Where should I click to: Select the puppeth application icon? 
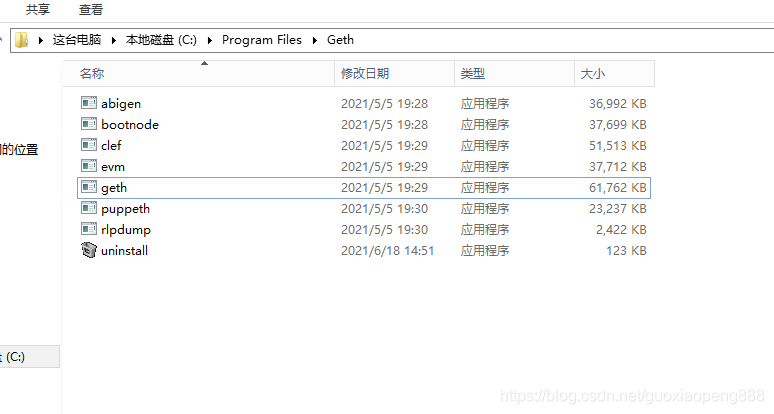point(89,208)
